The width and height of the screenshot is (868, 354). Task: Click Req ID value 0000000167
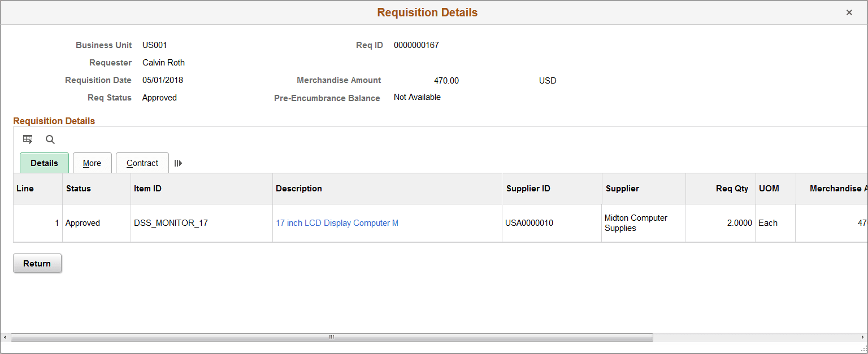[416, 45]
